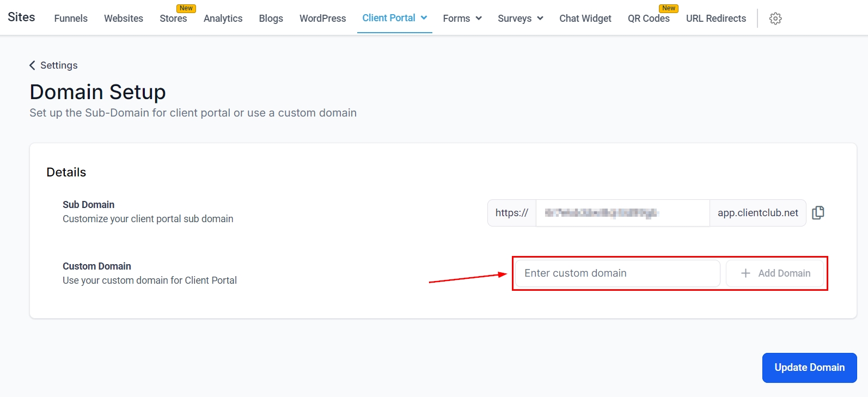Click the app.clientclub.net suffix text
Image resolution: width=868 pixels, height=397 pixels.
(x=758, y=213)
